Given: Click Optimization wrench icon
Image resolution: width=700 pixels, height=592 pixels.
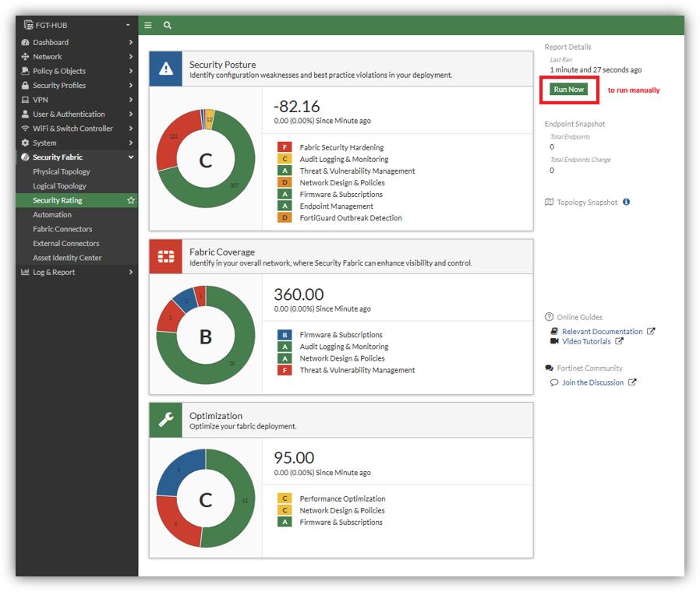Looking at the screenshot, I should [165, 419].
